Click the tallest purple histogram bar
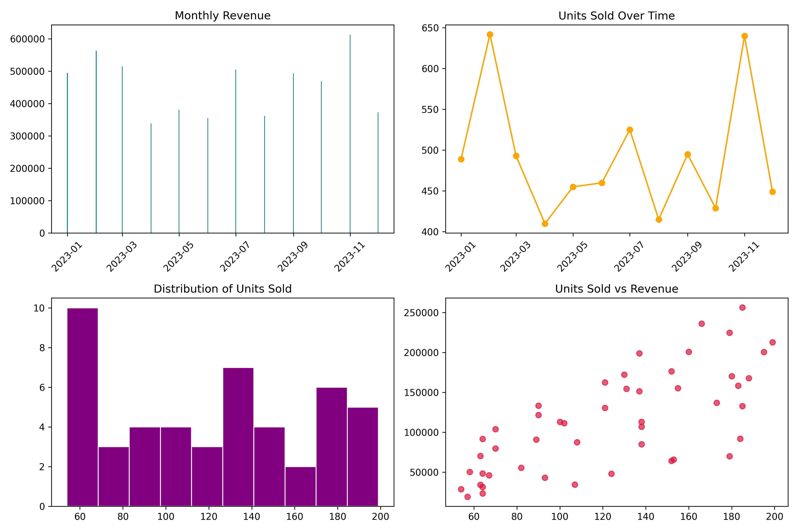 [82, 407]
